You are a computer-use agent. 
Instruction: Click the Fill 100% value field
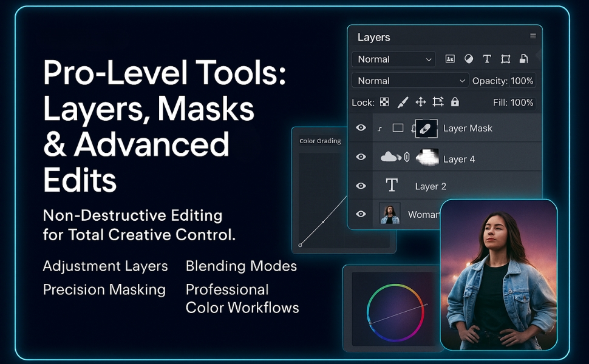tap(522, 103)
